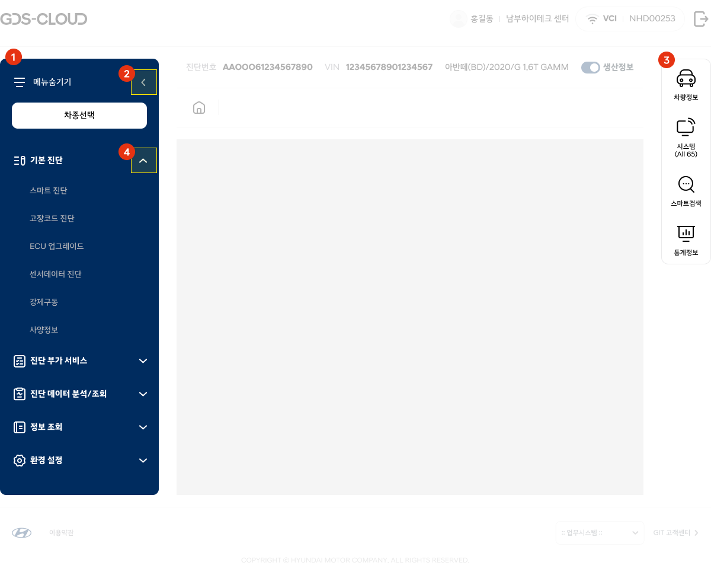Open the 이용약관 link

pos(62,533)
